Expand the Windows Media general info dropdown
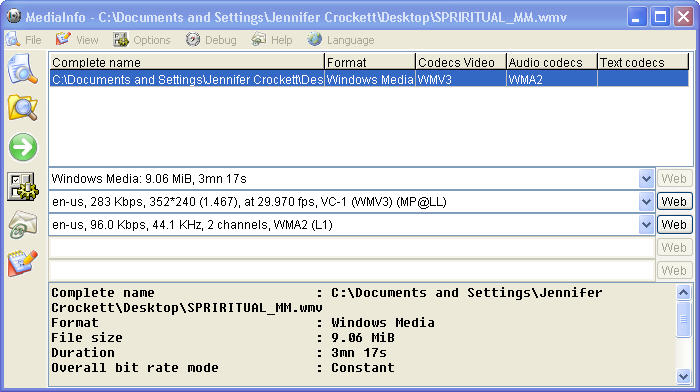Viewport: 700px width, 392px height. coord(646,179)
